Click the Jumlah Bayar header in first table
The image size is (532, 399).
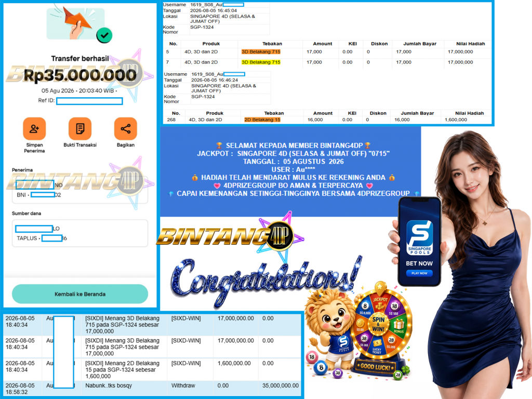420,44
